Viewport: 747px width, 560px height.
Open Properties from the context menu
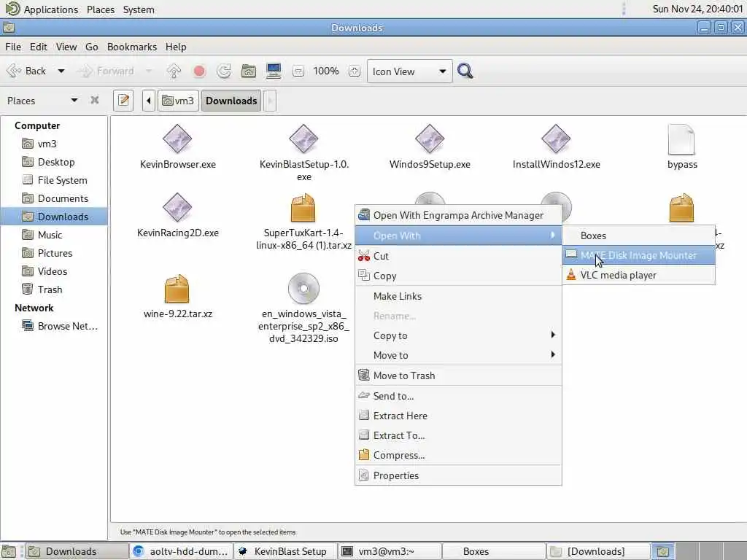[x=458, y=475]
